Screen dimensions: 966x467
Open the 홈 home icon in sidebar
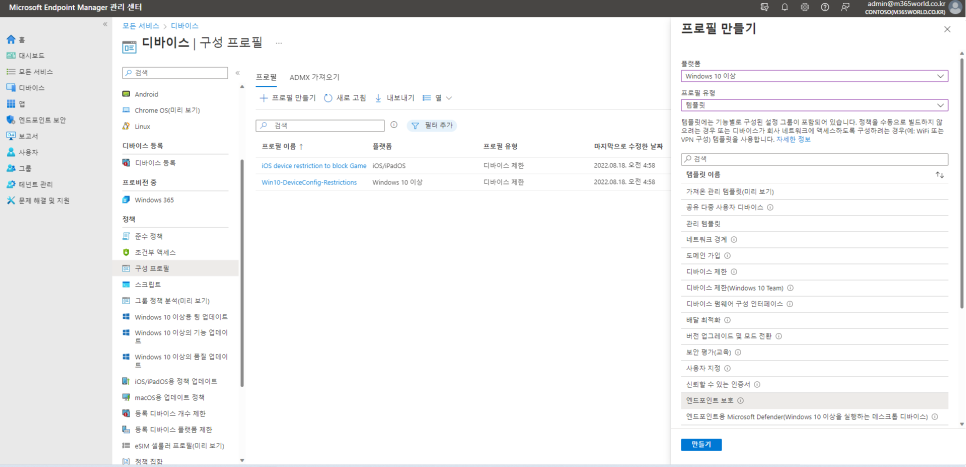[10, 39]
